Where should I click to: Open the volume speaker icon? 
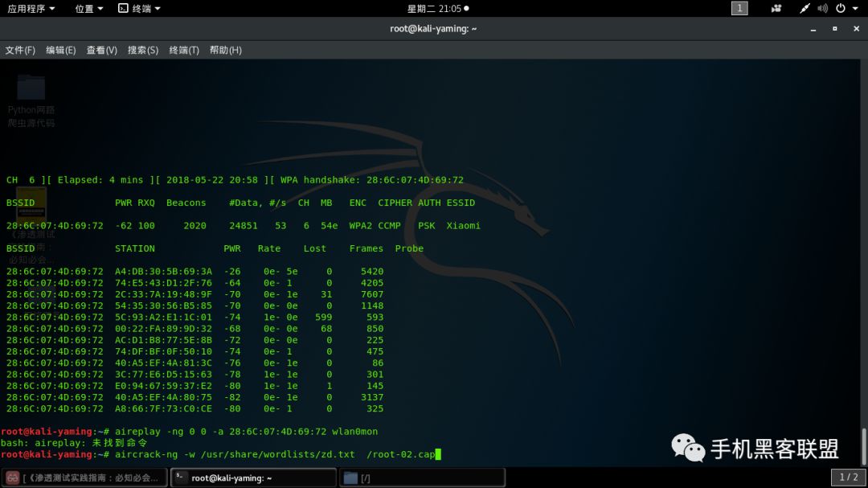[x=823, y=8]
